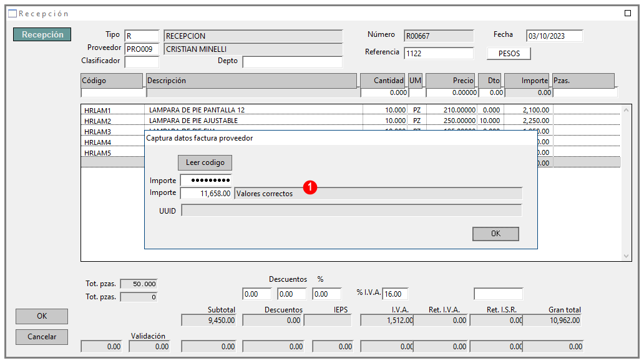Click the UUID field in the dialog
This screenshot has width=644, height=363.
[351, 211]
